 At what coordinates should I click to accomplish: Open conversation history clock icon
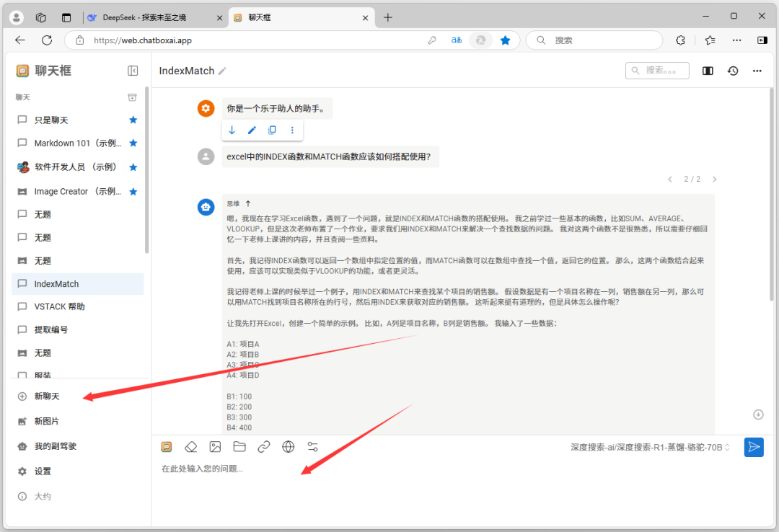pos(733,71)
